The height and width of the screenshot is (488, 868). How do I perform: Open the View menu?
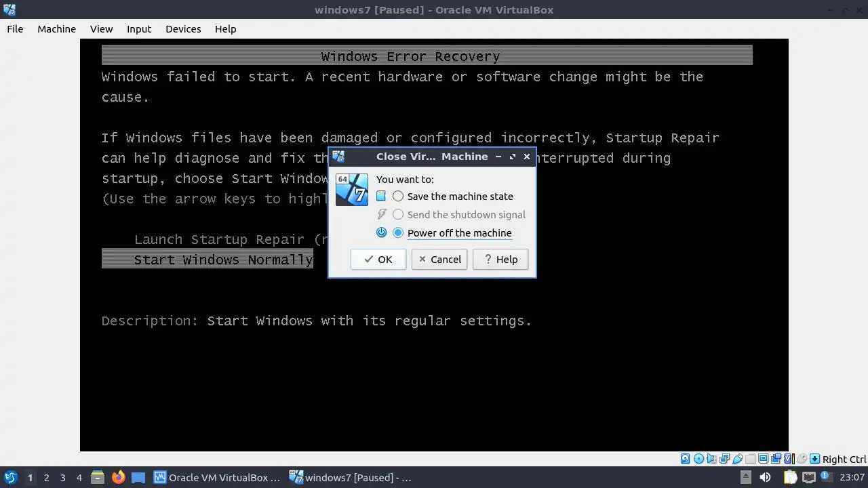[x=101, y=29]
